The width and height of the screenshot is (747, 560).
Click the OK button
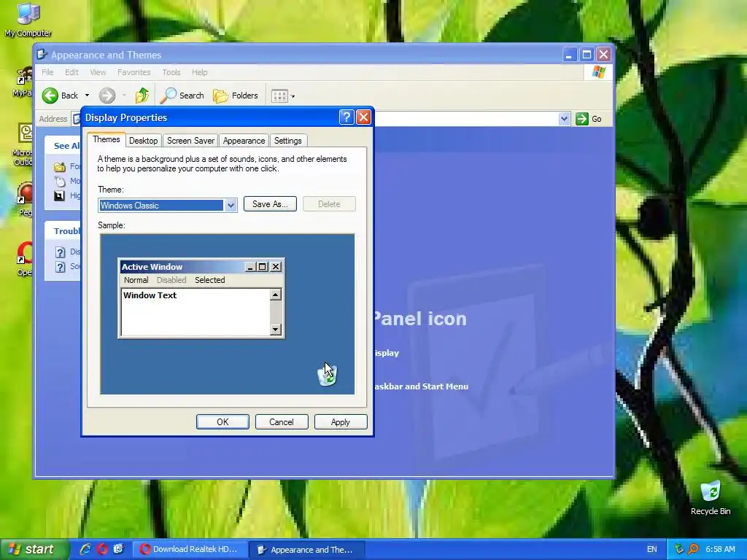pyautogui.click(x=222, y=422)
